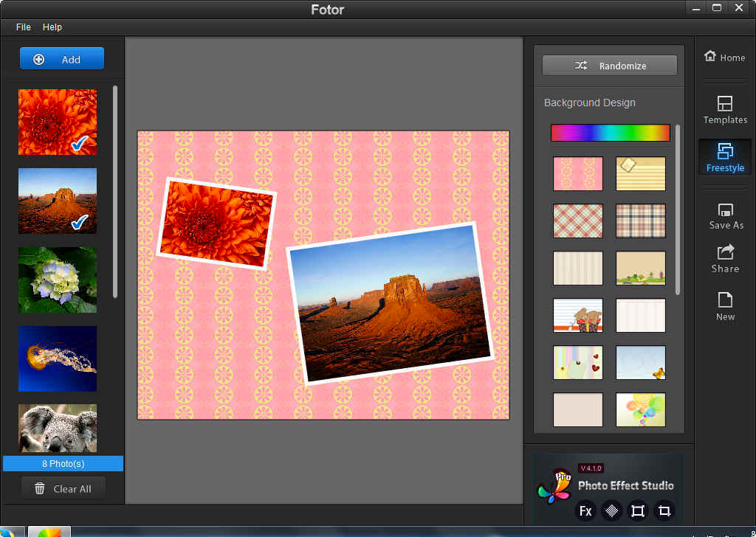Click the Home icon in sidebar
This screenshot has width=756, height=537.
pyautogui.click(x=710, y=57)
